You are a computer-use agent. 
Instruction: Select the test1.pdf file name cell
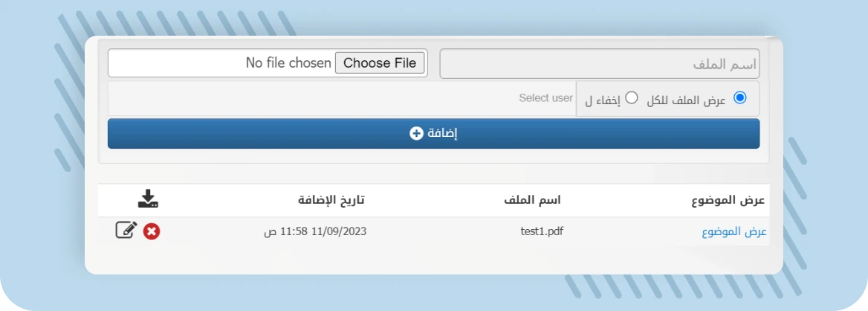pos(542,231)
